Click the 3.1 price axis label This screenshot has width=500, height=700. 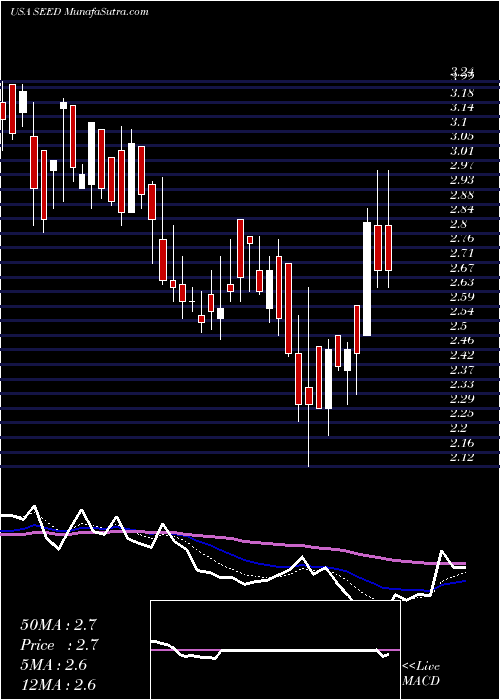click(x=460, y=122)
